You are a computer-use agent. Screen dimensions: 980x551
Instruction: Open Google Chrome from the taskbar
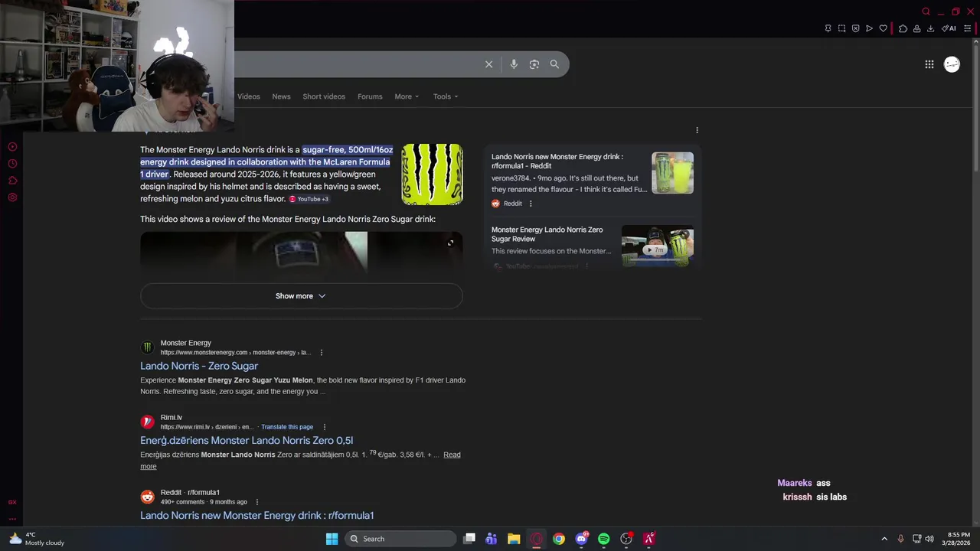pyautogui.click(x=559, y=539)
